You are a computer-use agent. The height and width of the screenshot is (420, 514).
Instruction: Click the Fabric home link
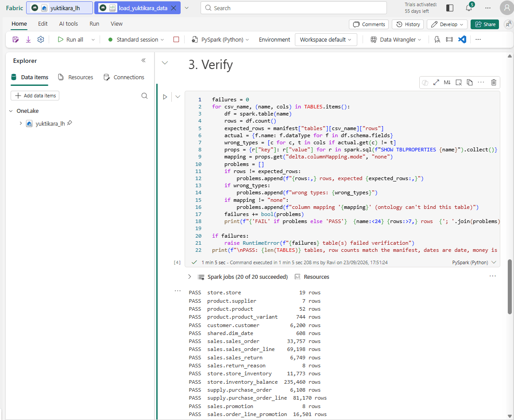point(15,8)
